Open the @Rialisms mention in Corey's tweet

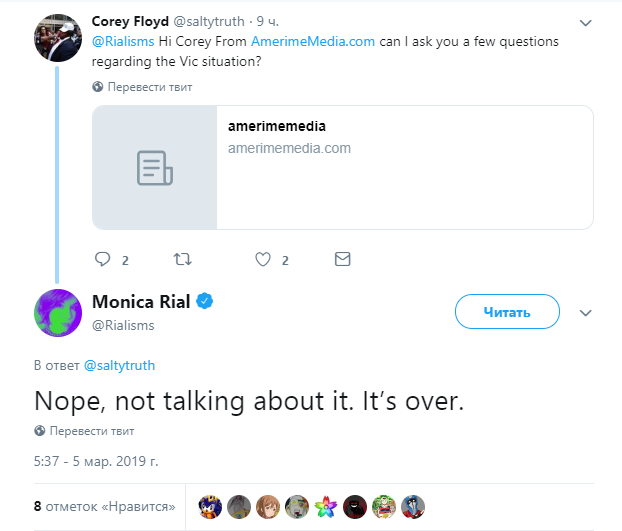tap(123, 41)
